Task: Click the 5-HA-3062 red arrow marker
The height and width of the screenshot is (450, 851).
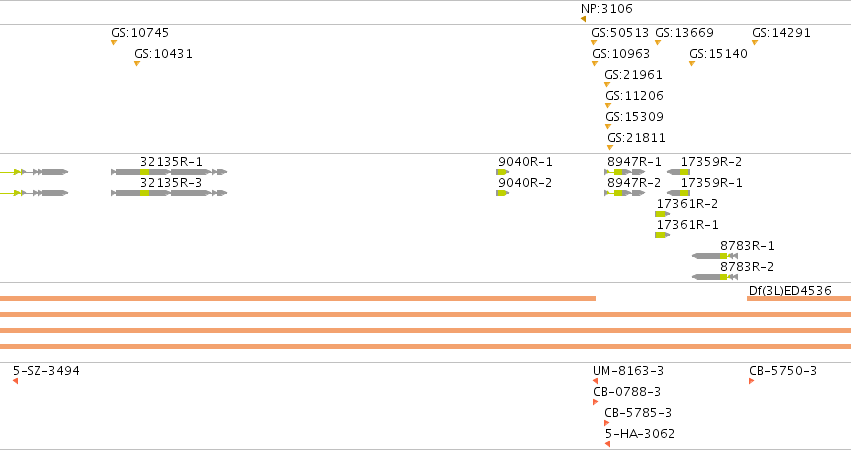Action: click(x=607, y=444)
